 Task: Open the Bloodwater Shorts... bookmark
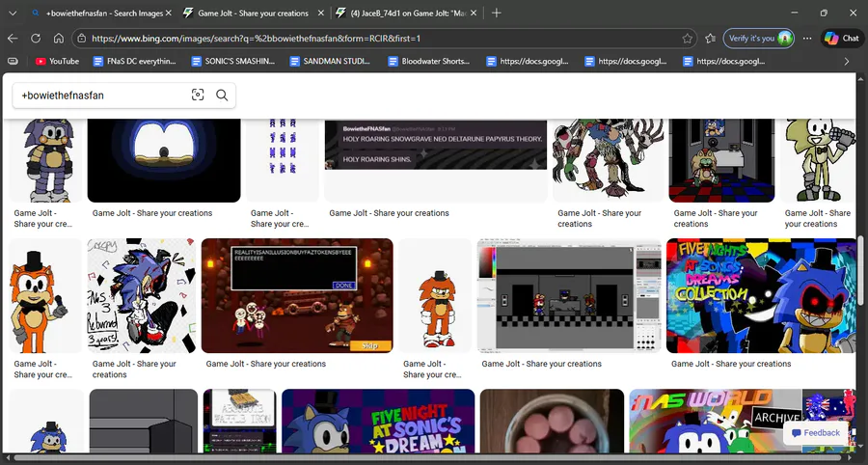click(429, 61)
